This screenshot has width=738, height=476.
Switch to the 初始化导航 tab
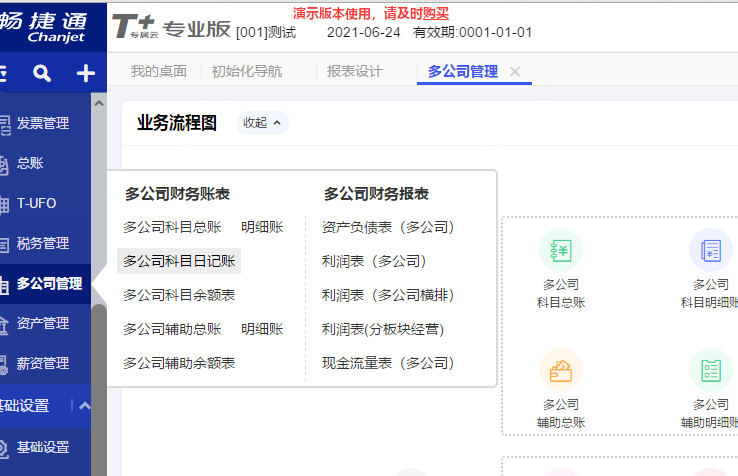pos(247,71)
